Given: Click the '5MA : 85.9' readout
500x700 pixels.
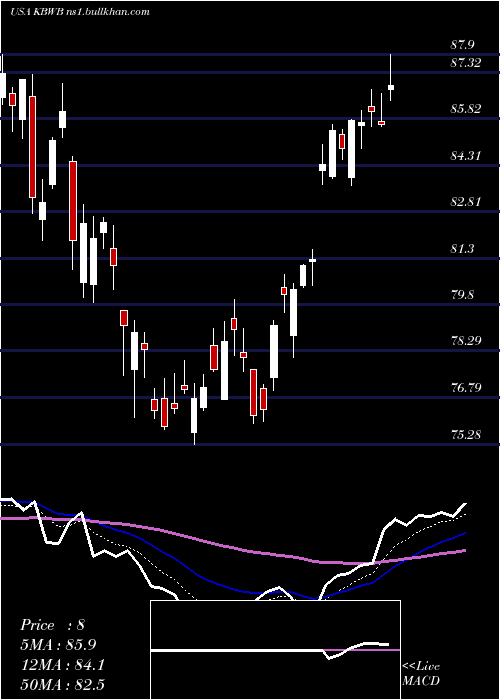Looking at the screenshot, I should point(58,645).
